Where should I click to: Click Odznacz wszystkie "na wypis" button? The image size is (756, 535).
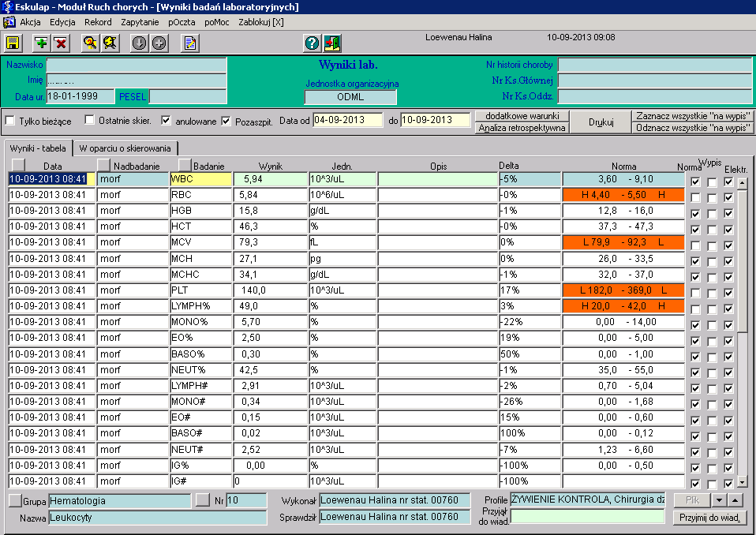pyautogui.click(x=692, y=128)
